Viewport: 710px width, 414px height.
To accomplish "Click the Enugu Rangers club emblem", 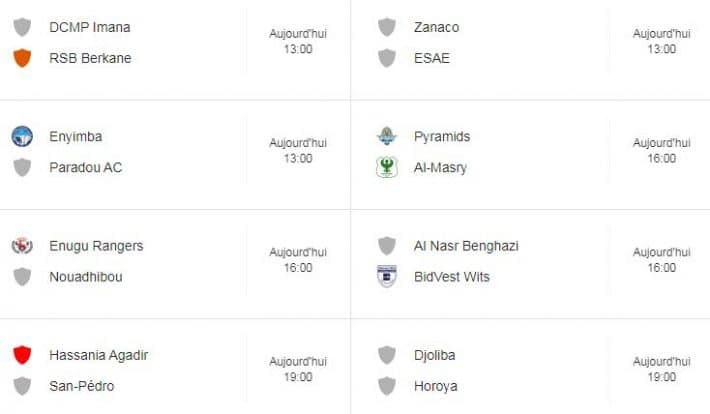I will (22, 246).
